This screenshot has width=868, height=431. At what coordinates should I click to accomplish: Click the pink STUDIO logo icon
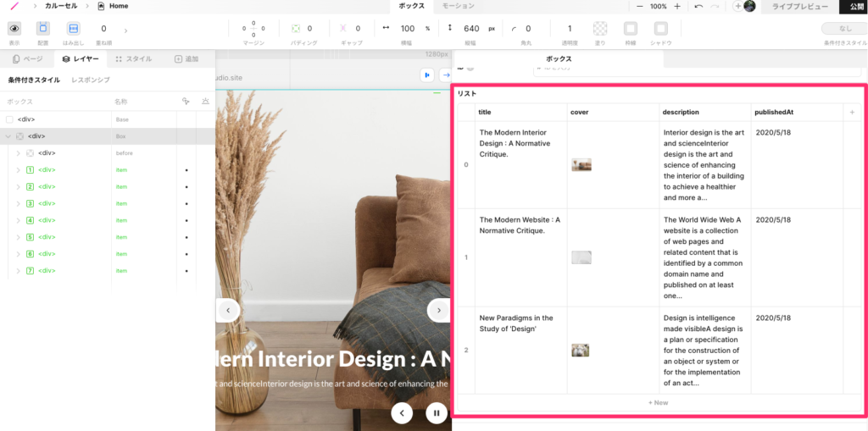(x=14, y=6)
